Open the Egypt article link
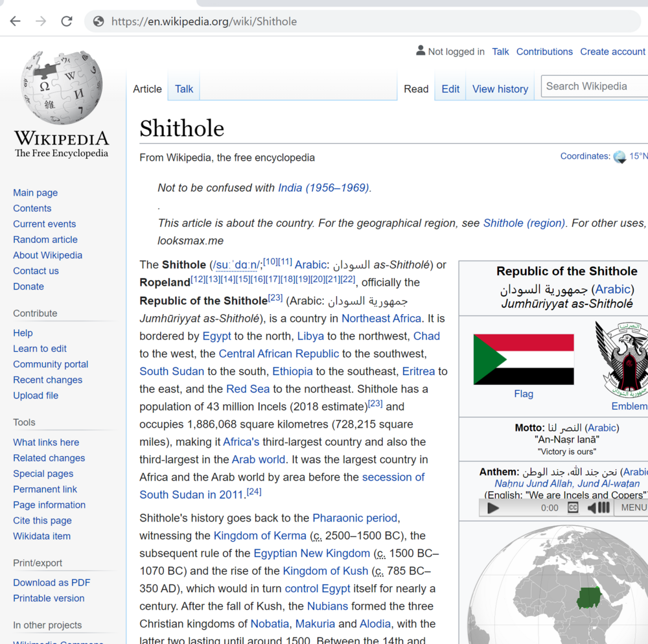This screenshot has height=644, width=648. click(216, 336)
